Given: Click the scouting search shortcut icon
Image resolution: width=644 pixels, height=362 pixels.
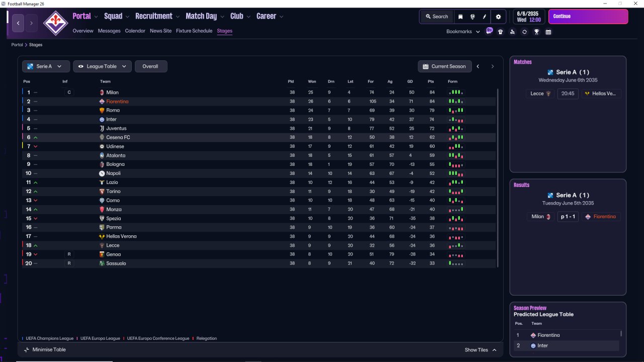Looking at the screenshot, I should (x=512, y=32).
